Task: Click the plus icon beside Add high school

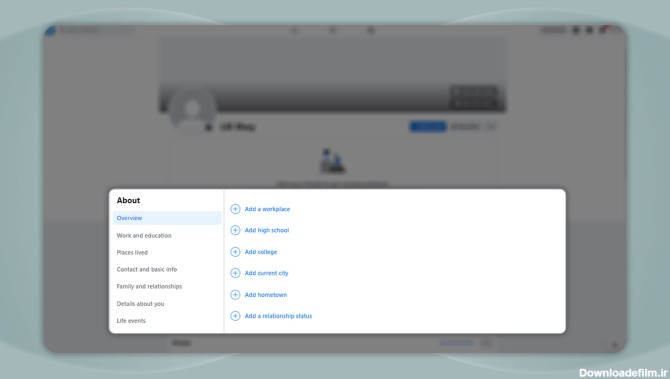Action: coord(235,230)
